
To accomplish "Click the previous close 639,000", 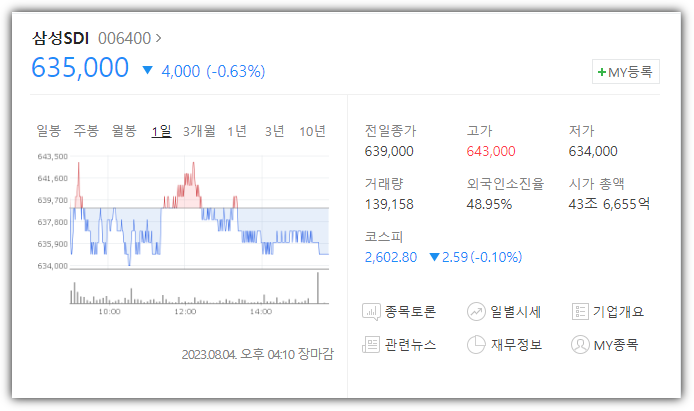I will [389, 151].
